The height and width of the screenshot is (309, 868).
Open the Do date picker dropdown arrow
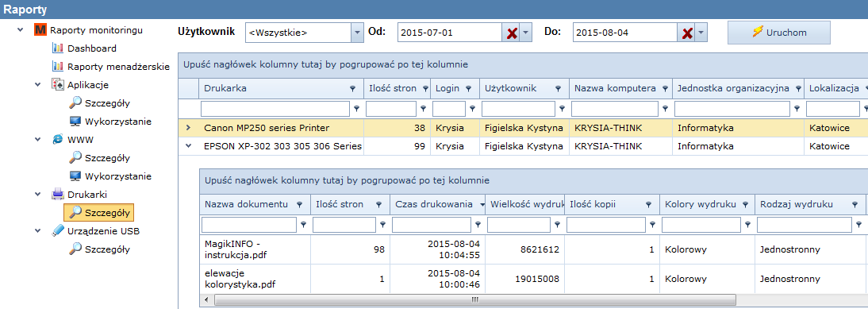click(x=701, y=33)
